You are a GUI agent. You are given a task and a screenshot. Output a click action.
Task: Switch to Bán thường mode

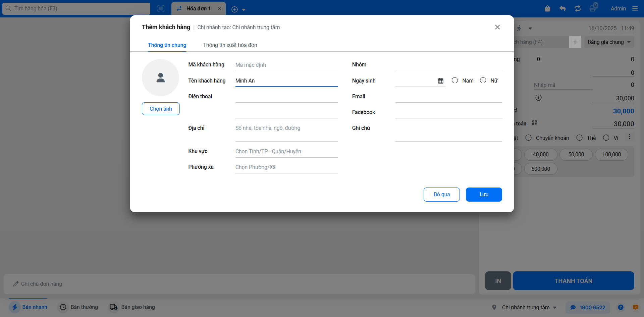79,307
